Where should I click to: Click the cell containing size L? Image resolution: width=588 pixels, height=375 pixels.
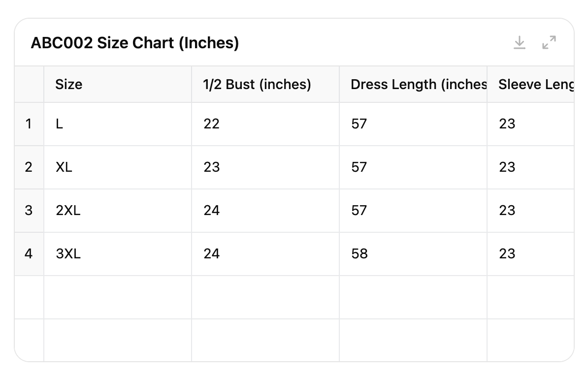point(118,124)
